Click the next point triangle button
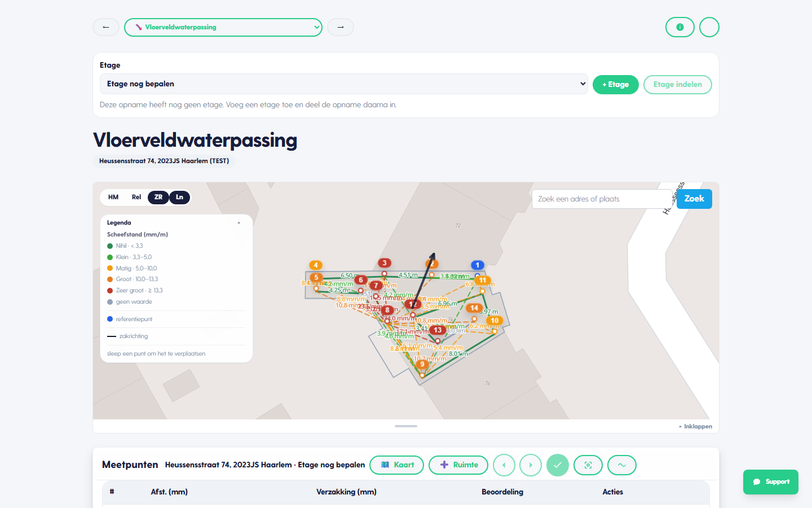The height and width of the screenshot is (508, 812). [x=531, y=465]
